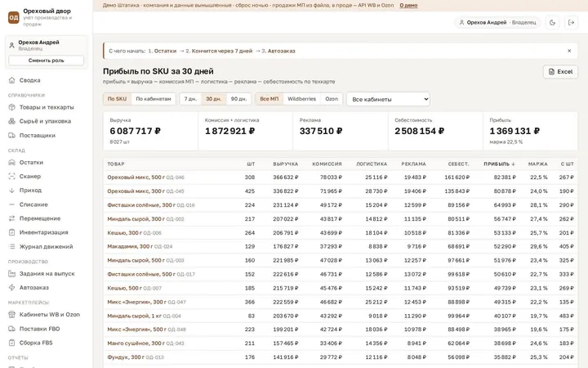Screen dimensions: 588x368
Task: Click the Инвентаризация clipboard icon
Action: pos(11,232)
